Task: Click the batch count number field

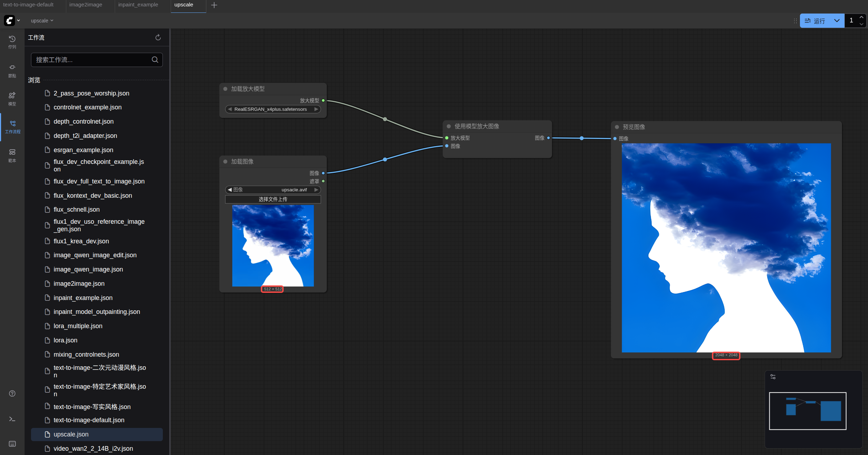Action: (851, 21)
